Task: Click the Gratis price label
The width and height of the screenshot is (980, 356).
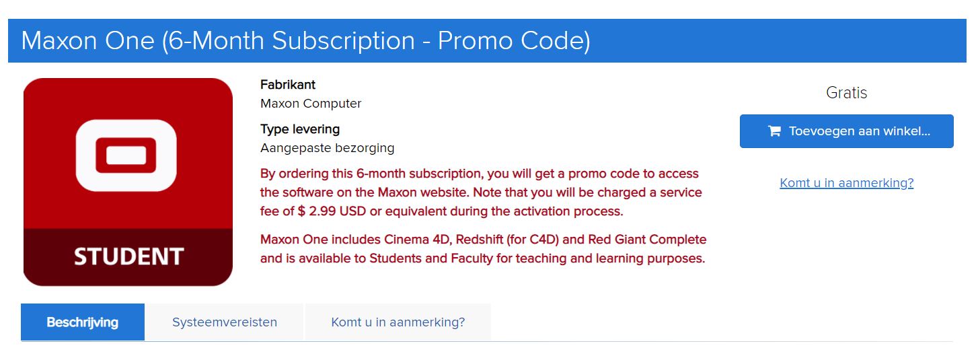Action: pos(846,93)
